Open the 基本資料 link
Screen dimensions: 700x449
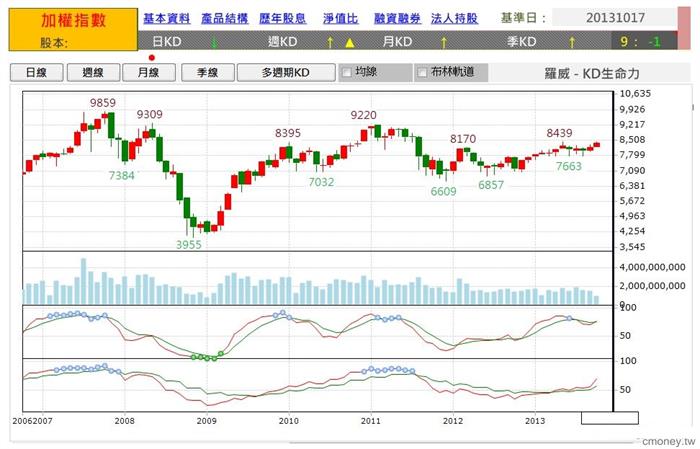(x=167, y=18)
